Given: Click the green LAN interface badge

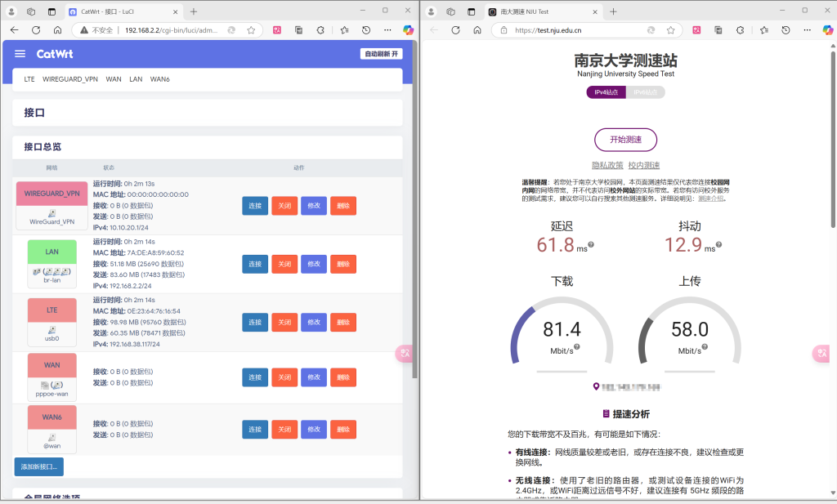Looking at the screenshot, I should 51,252.
